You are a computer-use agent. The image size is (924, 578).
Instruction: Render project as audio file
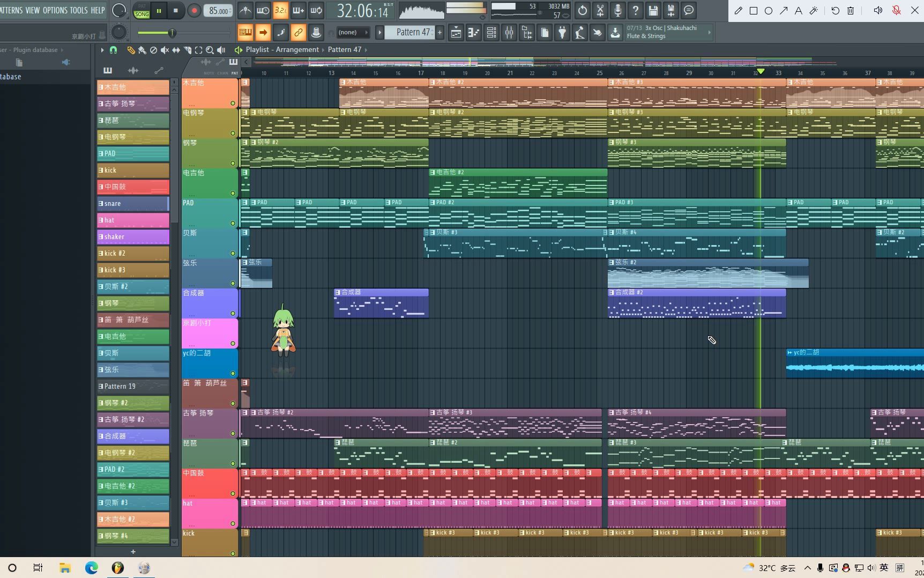pyautogui.click(x=670, y=10)
